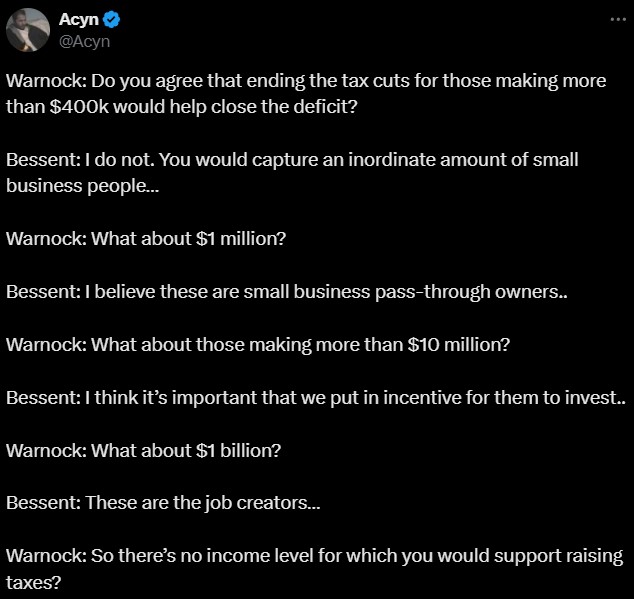Click the first 'Warnock:' speaker label
Screen dimensions: 634x599
pyautogui.click(x=46, y=81)
